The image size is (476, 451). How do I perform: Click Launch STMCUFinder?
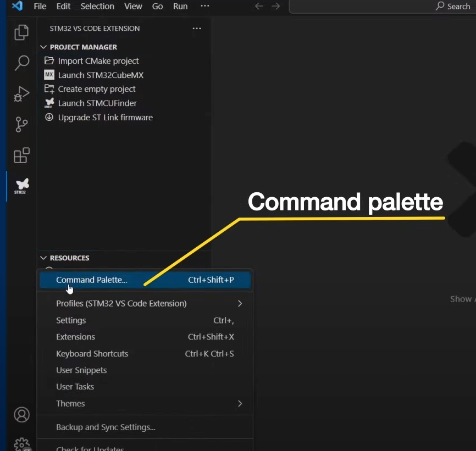(97, 103)
